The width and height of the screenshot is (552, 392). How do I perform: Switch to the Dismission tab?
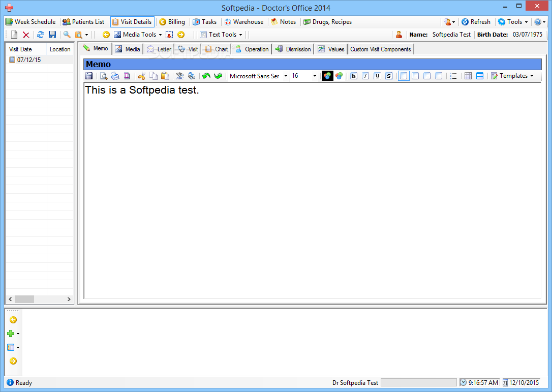click(x=293, y=49)
